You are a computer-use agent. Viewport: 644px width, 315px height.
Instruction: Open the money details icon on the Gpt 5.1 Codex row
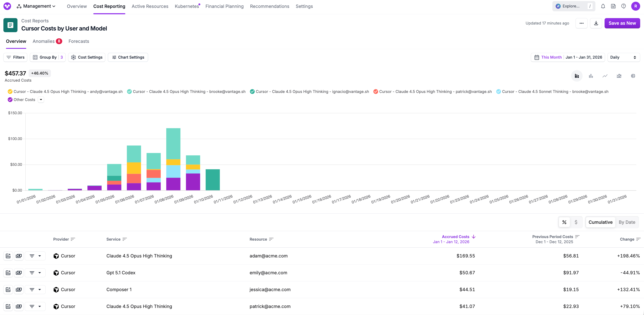pyautogui.click(x=19, y=273)
